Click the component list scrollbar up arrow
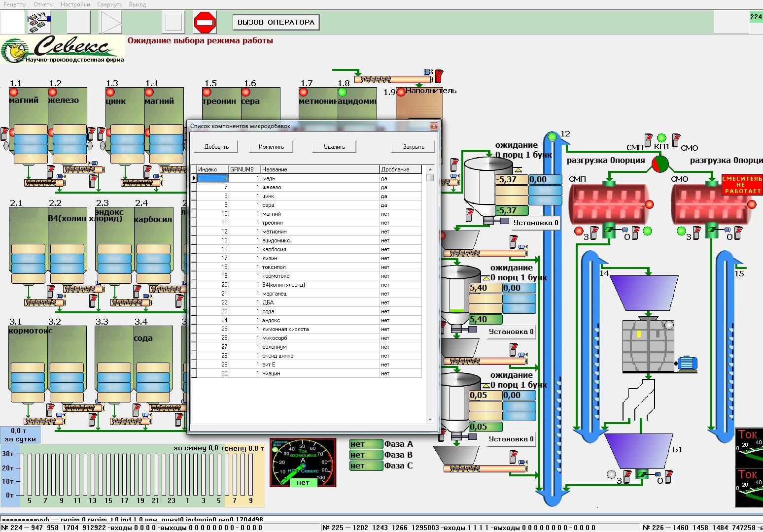 (430, 169)
